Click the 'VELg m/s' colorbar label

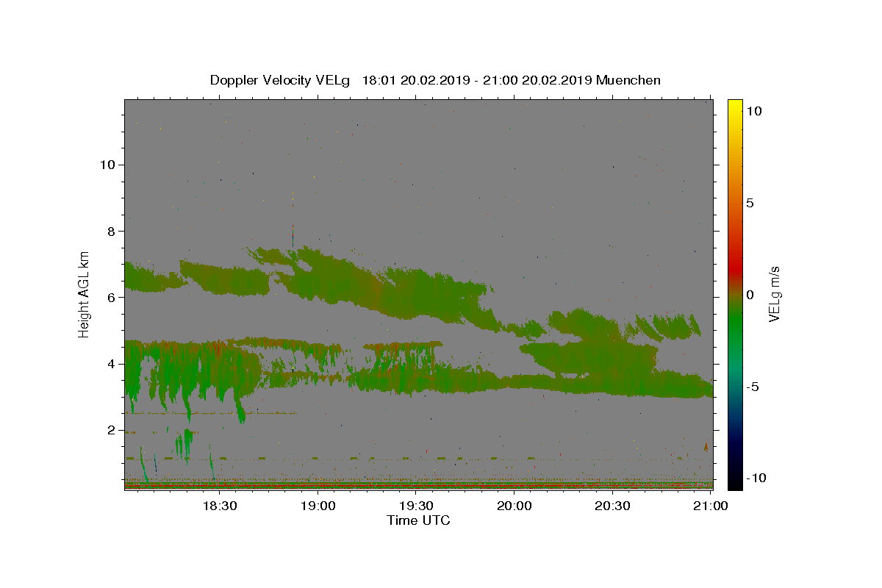pos(774,293)
